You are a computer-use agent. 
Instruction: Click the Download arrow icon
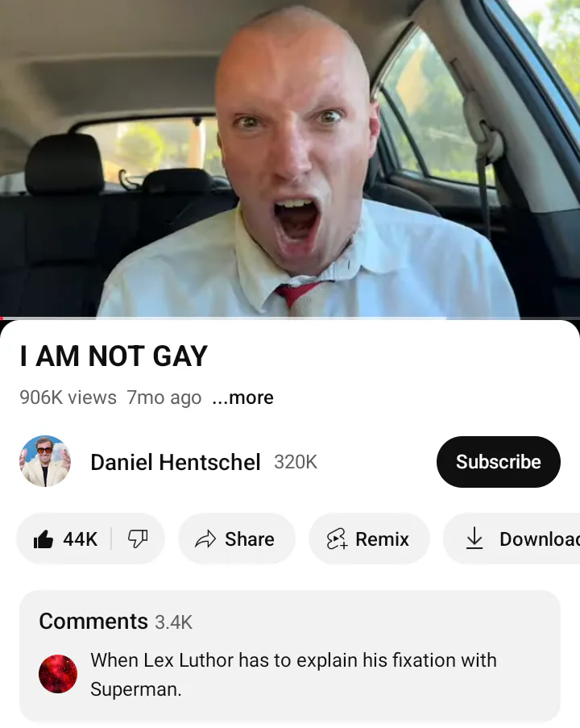click(474, 539)
